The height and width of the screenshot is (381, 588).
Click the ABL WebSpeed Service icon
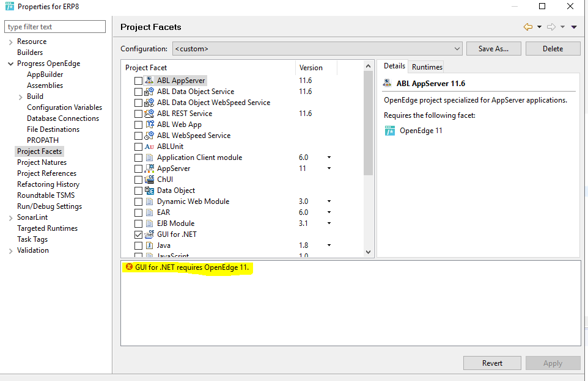click(x=149, y=135)
